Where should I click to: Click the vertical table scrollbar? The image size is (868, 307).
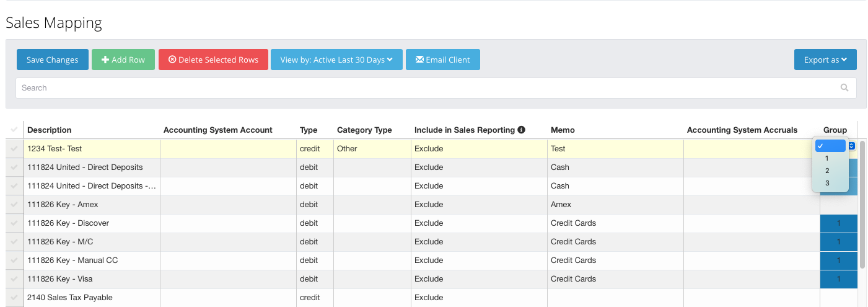[862, 205]
